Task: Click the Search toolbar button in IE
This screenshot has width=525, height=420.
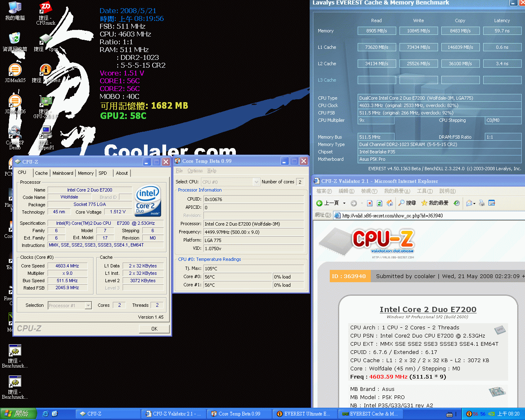Action: click(x=407, y=203)
